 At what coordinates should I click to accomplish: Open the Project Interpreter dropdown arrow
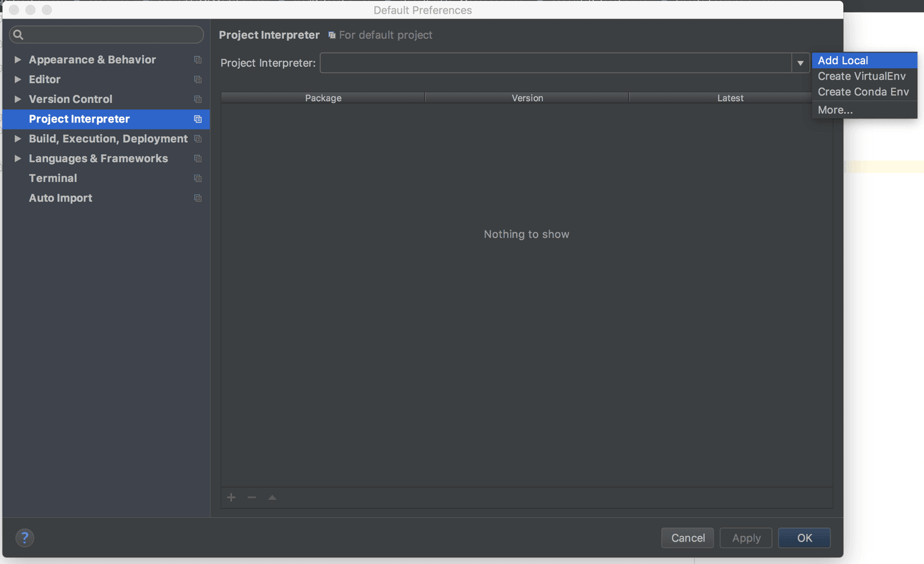click(800, 63)
